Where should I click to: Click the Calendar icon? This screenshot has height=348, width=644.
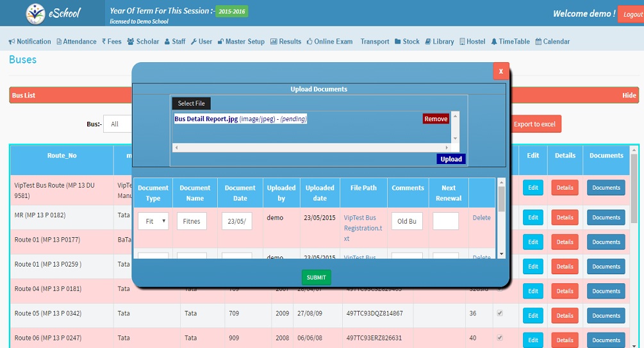(x=538, y=42)
